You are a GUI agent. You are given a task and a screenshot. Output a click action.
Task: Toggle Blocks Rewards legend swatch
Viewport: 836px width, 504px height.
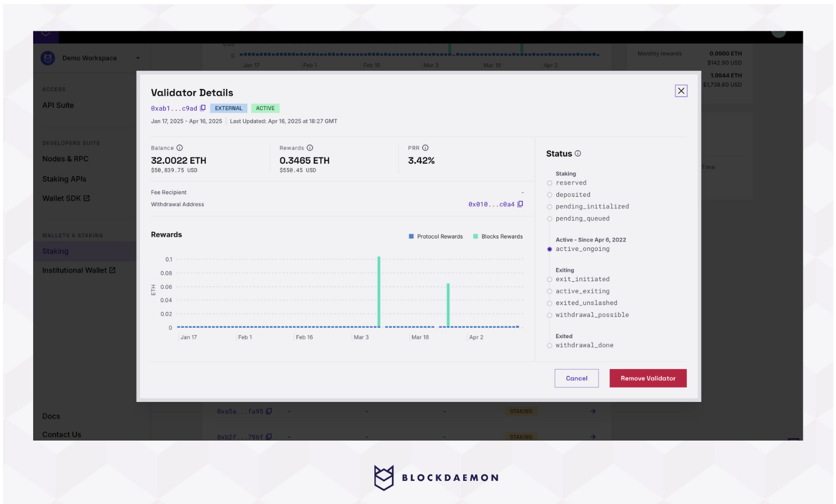pyautogui.click(x=476, y=237)
